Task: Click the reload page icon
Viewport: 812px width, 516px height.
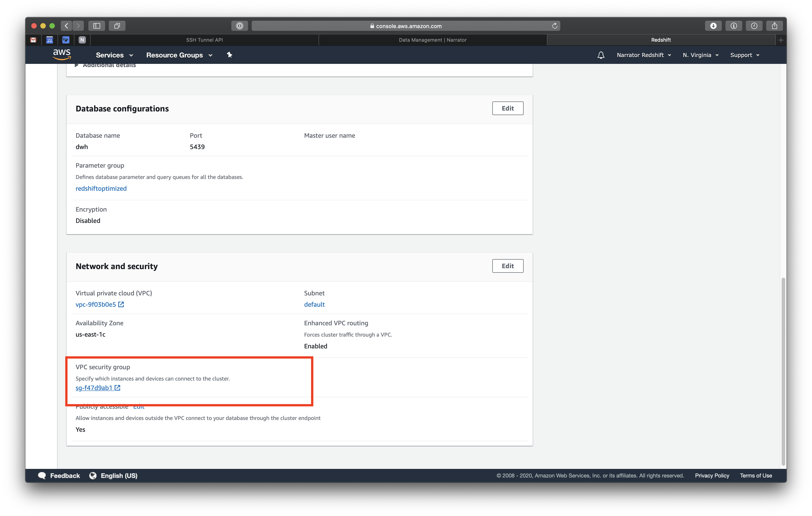Action: coord(554,26)
